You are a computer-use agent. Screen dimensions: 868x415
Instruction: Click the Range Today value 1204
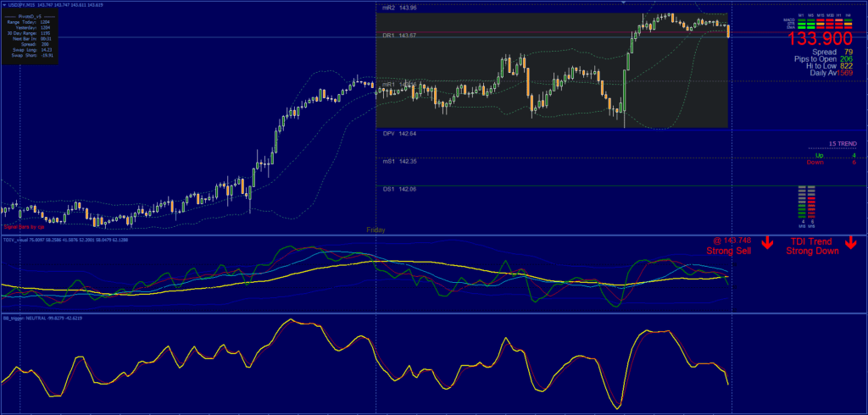45,22
